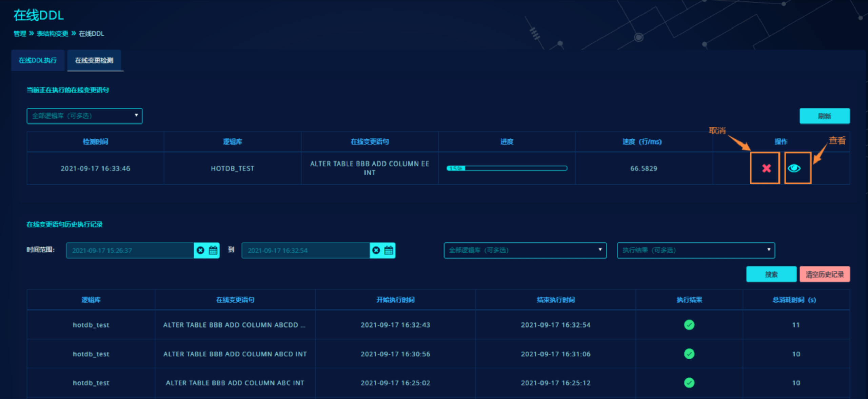The width and height of the screenshot is (868, 399).
Task: Open the history 全部逻辑库 filter dropdown
Action: [x=525, y=250]
